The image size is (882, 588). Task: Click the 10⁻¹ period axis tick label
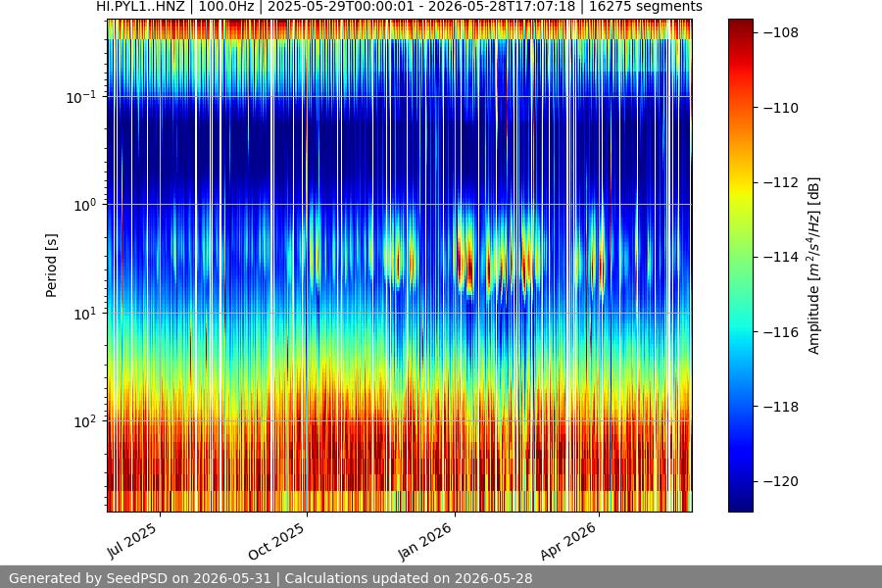81,97
